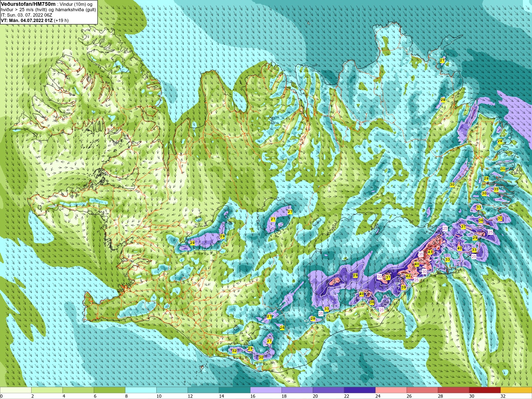This screenshot has width=532, height=399.
Task: Click the white contour label 35
Action: [421, 254]
